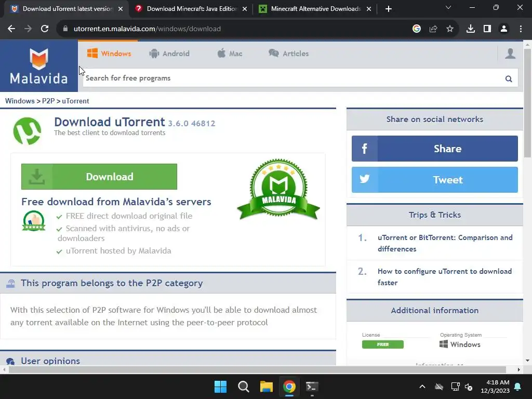Screen dimensions: 532x399
Task: Open Chrome profile icon
Action: (x=504, y=29)
